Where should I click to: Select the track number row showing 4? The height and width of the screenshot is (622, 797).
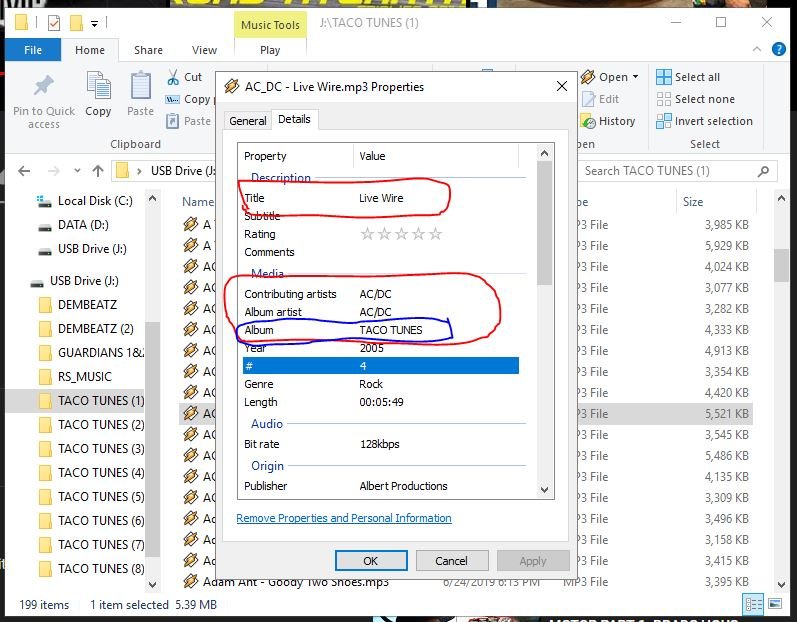point(381,366)
